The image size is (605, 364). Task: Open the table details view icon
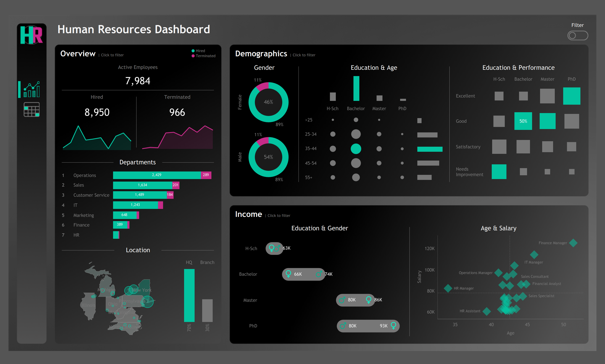(x=32, y=109)
